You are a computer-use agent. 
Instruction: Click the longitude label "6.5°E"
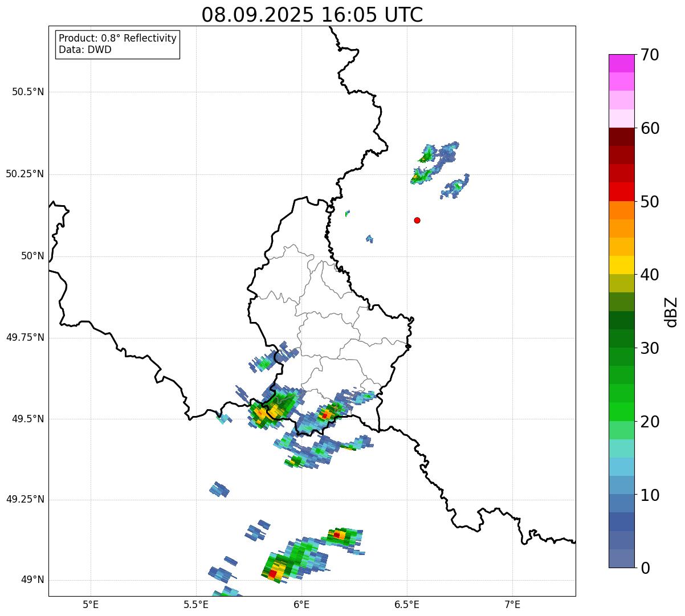[407, 605]
